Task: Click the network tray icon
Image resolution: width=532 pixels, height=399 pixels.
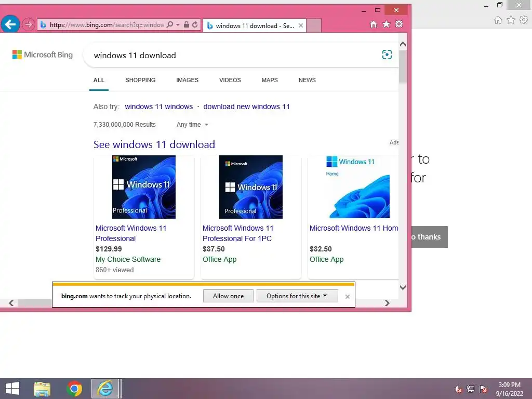Action: pos(471,389)
